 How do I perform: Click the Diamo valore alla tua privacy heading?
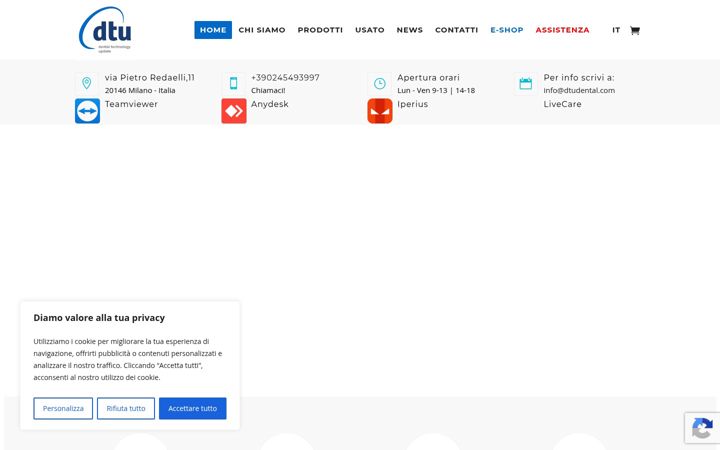pyautogui.click(x=99, y=318)
